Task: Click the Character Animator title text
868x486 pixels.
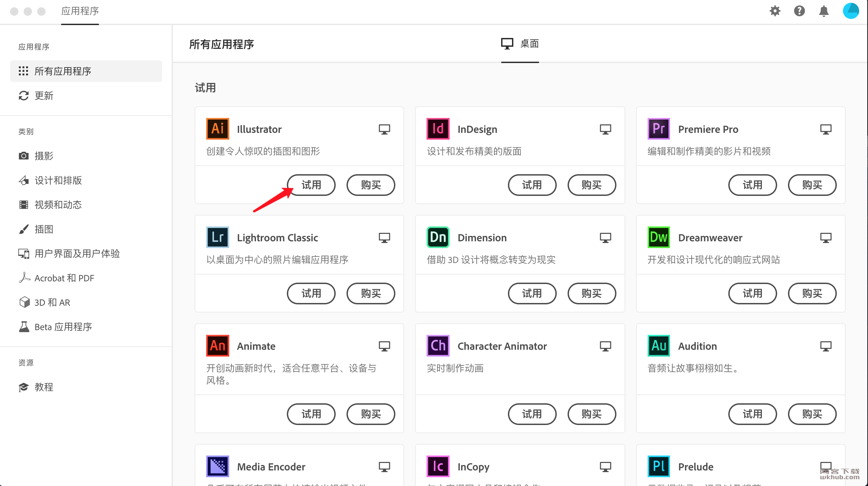Action: 502,346
